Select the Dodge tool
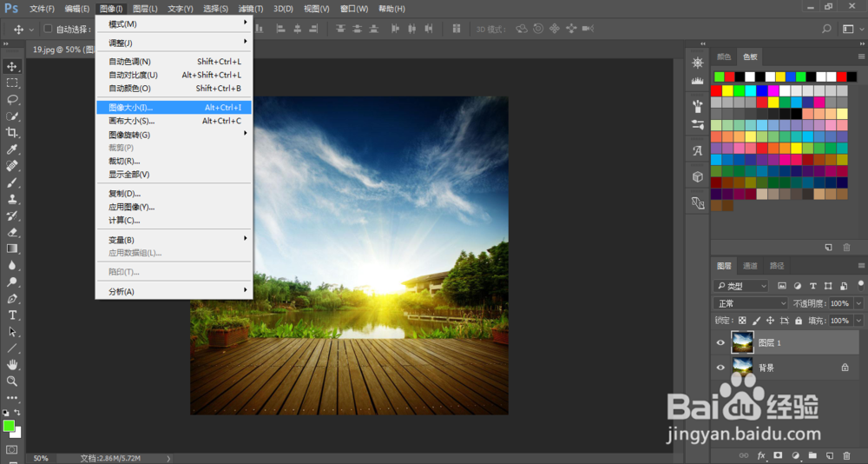868x464 pixels. (x=11, y=282)
